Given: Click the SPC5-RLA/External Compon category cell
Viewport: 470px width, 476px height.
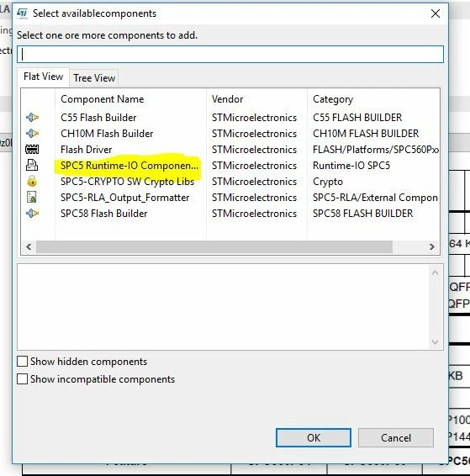Looking at the screenshot, I should pyautogui.click(x=375, y=198).
